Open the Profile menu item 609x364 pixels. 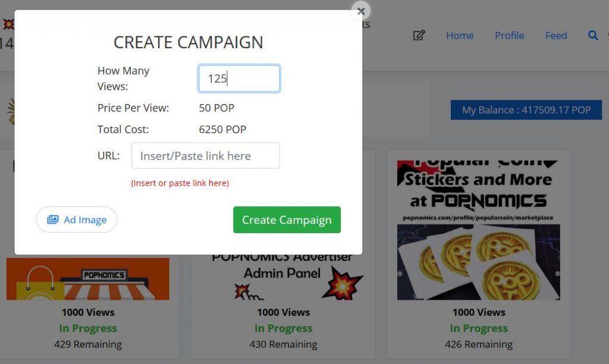(x=509, y=35)
